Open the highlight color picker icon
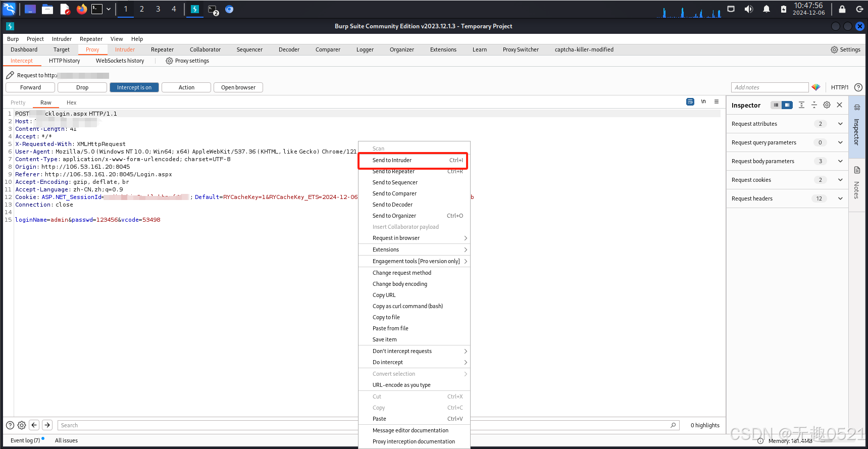The width and height of the screenshot is (868, 449). pyautogui.click(x=816, y=87)
